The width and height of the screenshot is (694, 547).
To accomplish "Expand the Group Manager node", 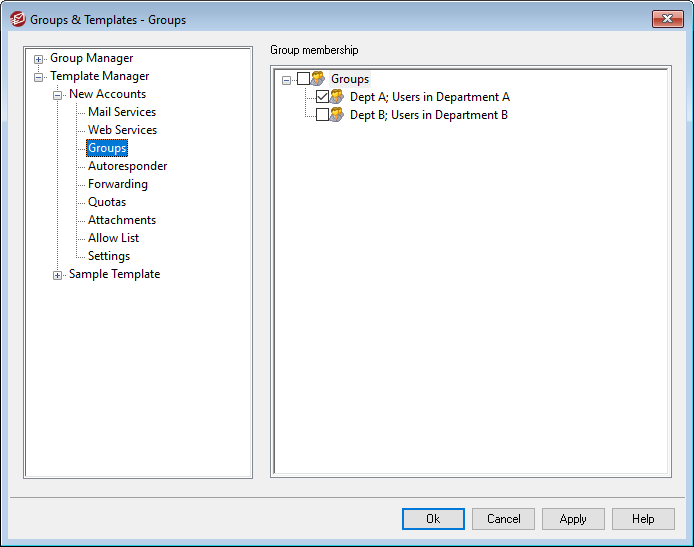I will point(39,59).
